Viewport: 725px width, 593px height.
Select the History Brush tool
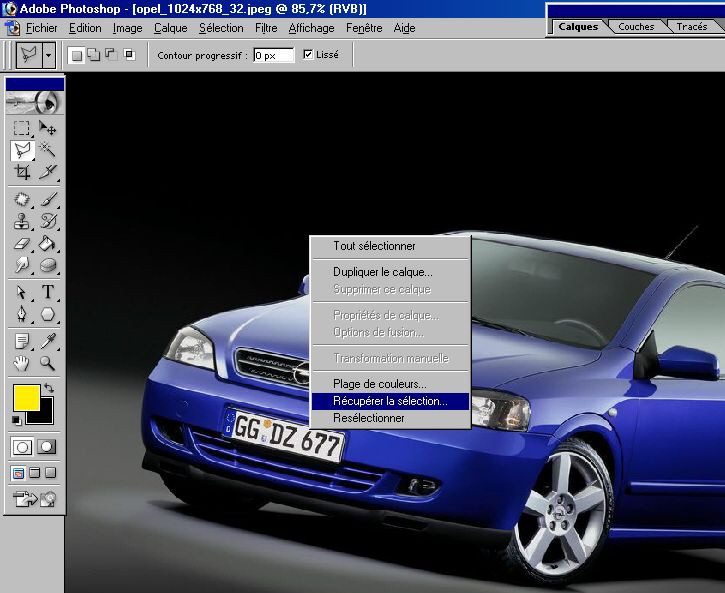(48, 221)
